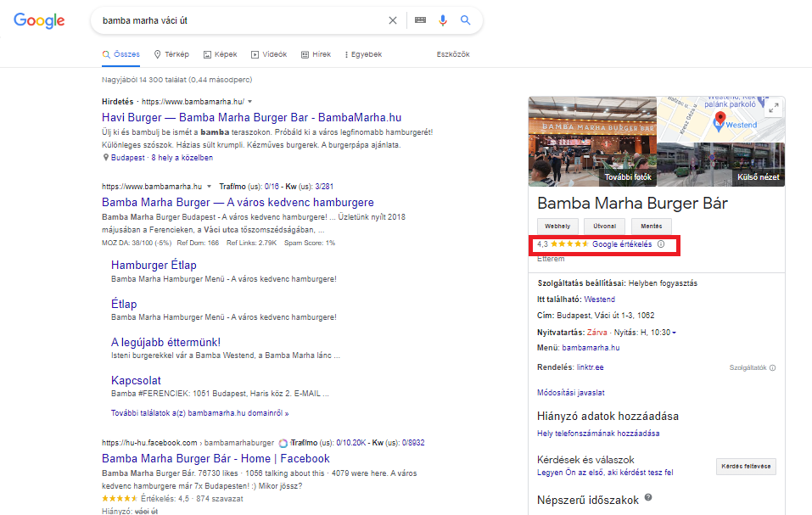812x515 pixels.
Task: Start voice search with the microphone icon
Action: click(x=442, y=20)
